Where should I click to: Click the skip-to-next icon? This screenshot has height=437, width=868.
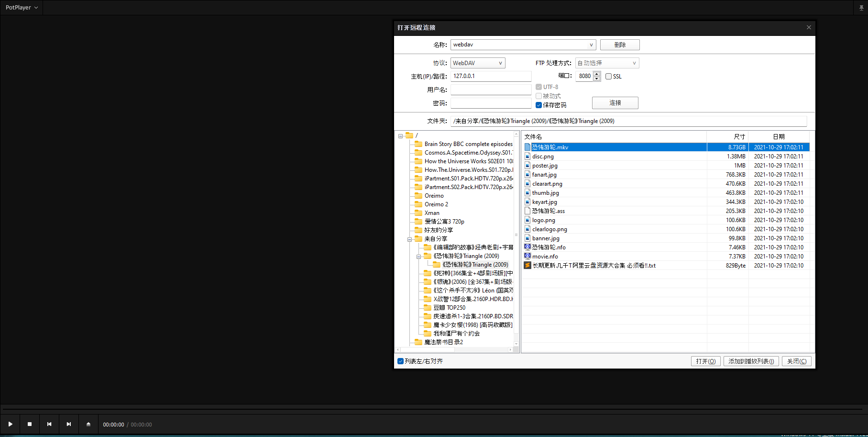(x=68, y=424)
